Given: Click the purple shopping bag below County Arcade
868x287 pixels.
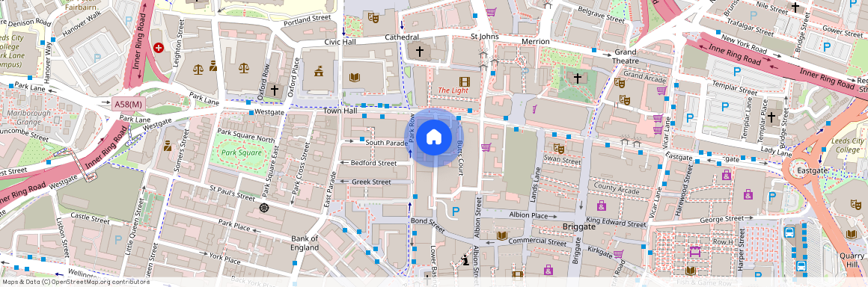Looking at the screenshot, I should coord(601,206).
